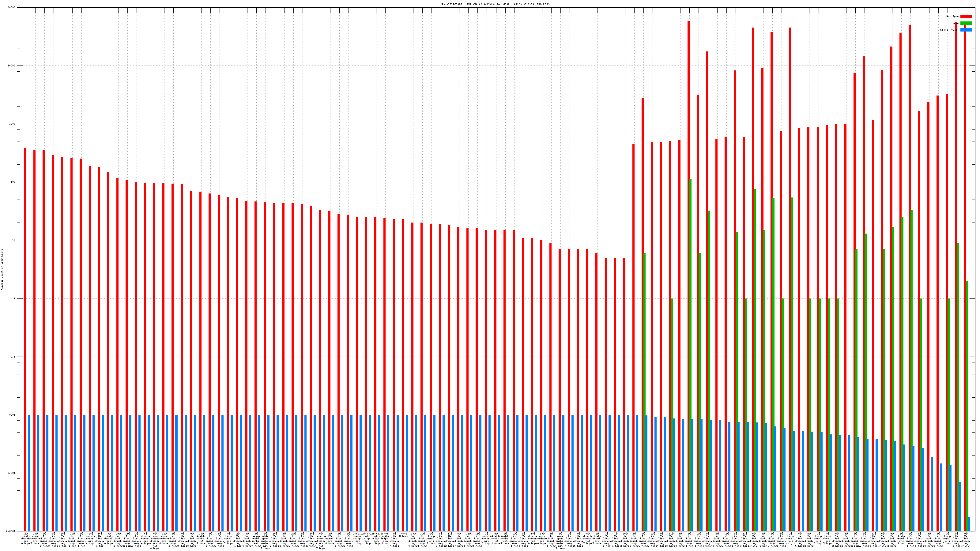
Task: Click the RBL Statistics chart title
Action: pos(495,4)
